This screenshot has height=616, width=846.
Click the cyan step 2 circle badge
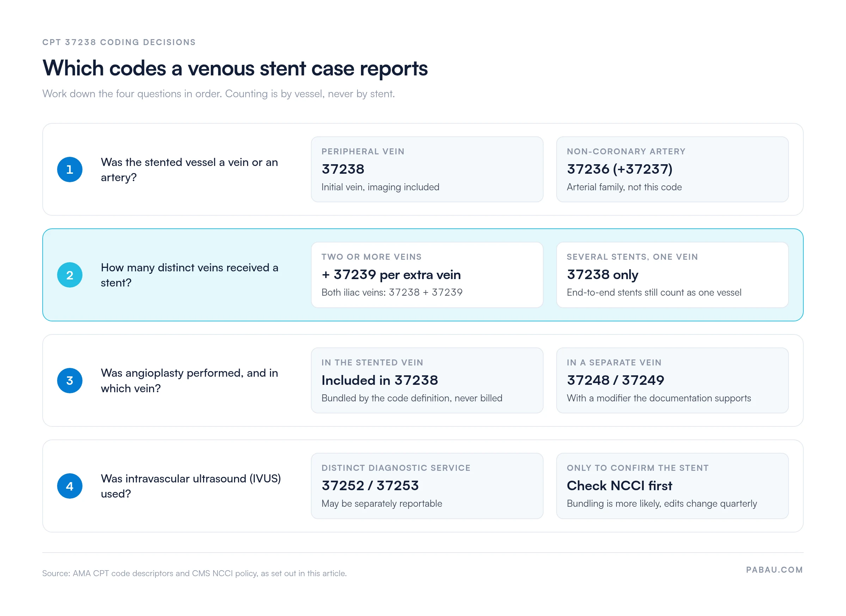70,275
